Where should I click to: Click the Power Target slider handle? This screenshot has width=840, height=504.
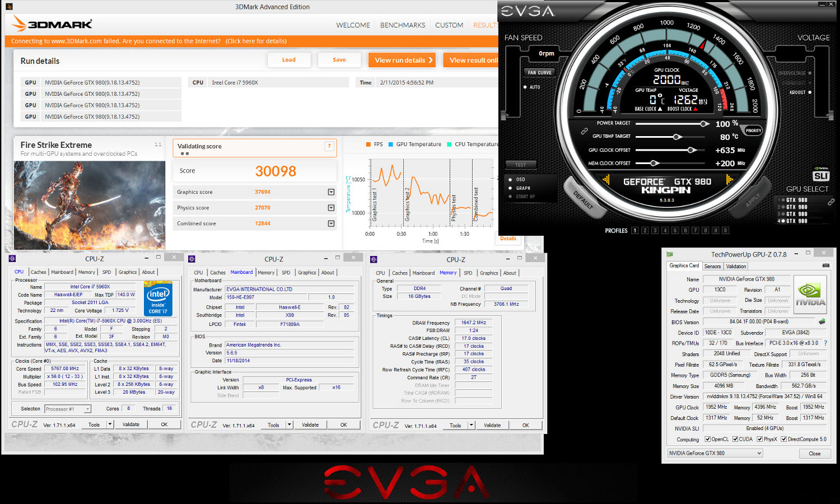(704, 124)
